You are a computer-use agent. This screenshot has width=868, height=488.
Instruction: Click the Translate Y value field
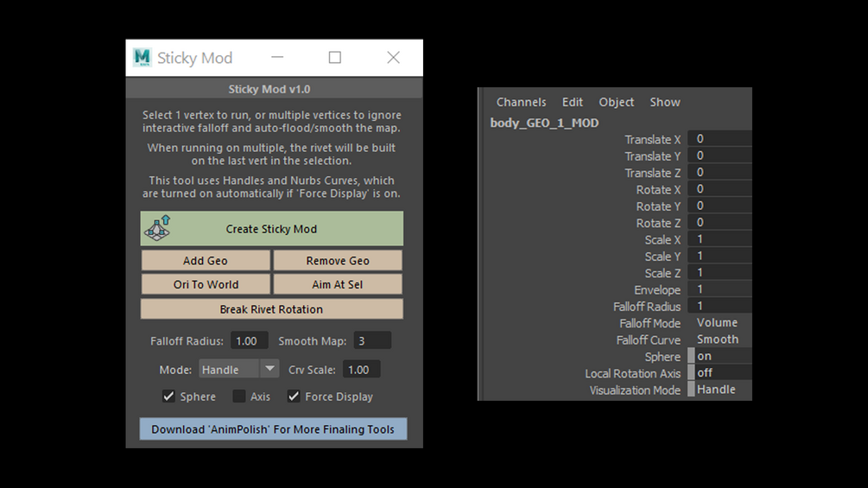[x=719, y=155]
